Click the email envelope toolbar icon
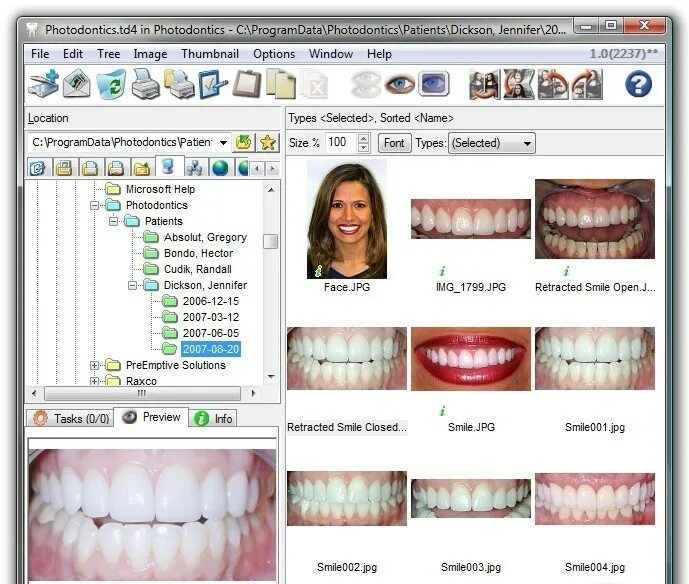 coord(77,84)
